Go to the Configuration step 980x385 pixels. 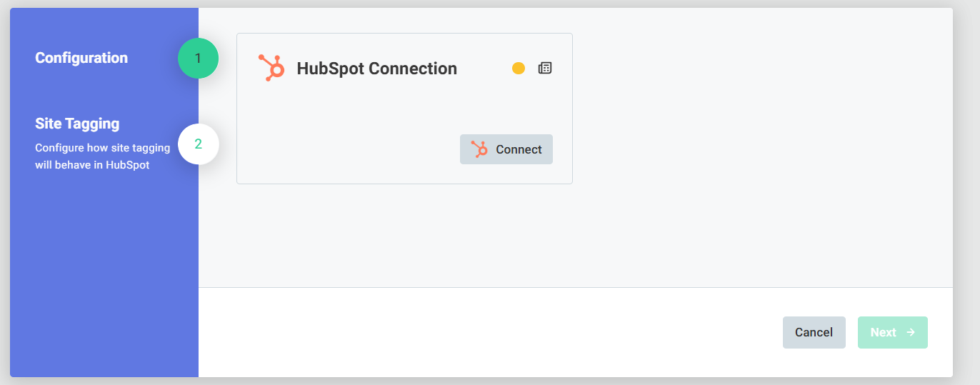point(81,58)
